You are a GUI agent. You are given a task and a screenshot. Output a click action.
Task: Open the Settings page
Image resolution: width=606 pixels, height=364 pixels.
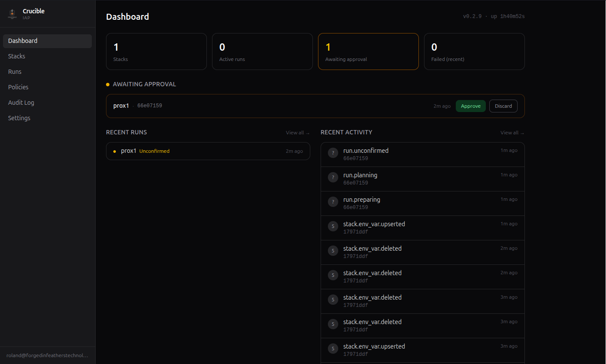tap(19, 118)
